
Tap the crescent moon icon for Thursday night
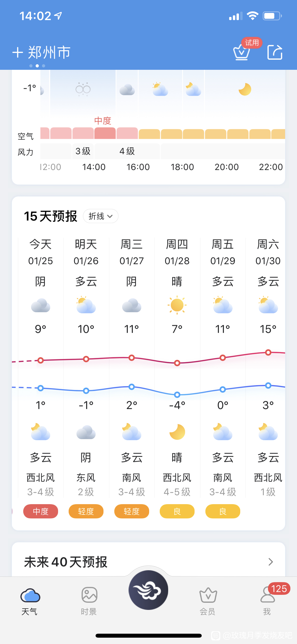tap(177, 432)
